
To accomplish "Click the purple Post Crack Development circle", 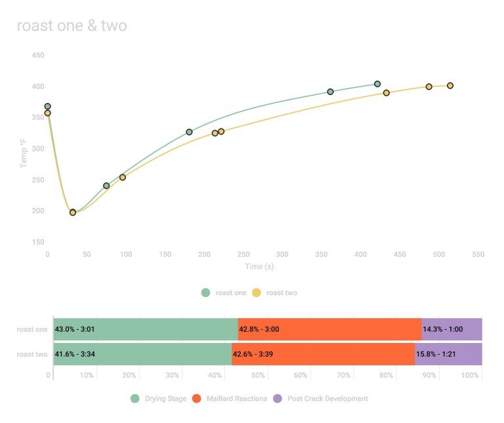I will coord(278,398).
